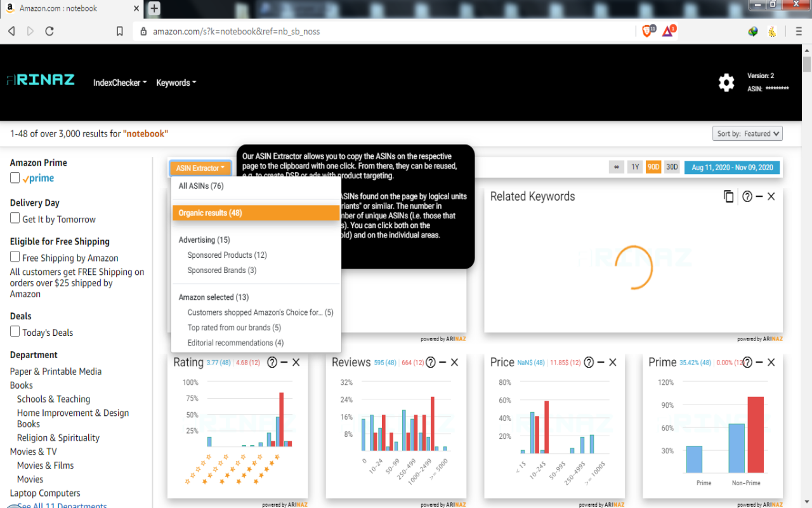Open help for Price widget

click(589, 362)
